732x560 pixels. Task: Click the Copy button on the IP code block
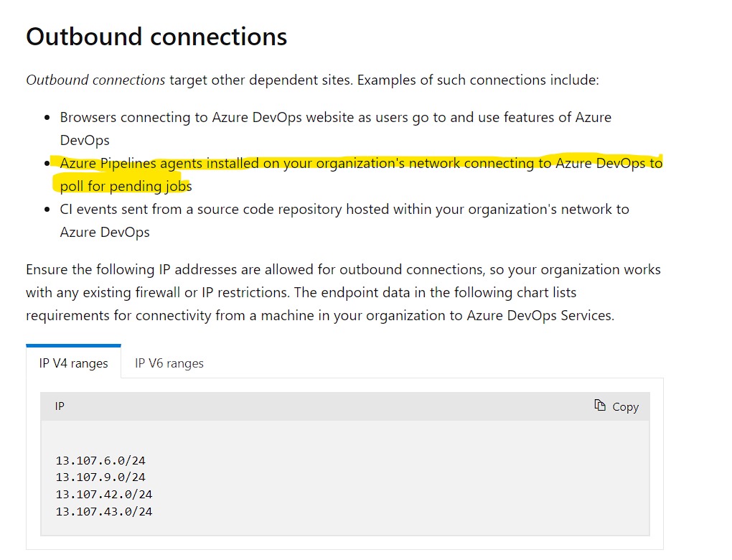[616, 406]
